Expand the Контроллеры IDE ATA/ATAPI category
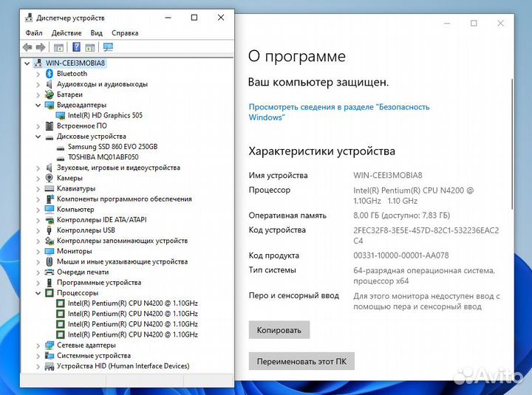This screenshot has width=532, height=395. [x=38, y=220]
